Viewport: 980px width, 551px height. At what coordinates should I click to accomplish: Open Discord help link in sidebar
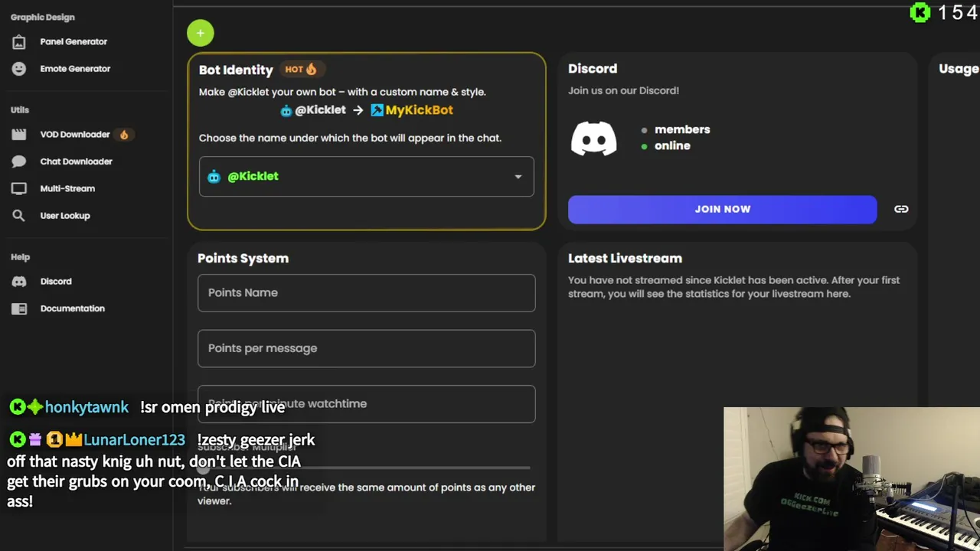[x=56, y=282]
